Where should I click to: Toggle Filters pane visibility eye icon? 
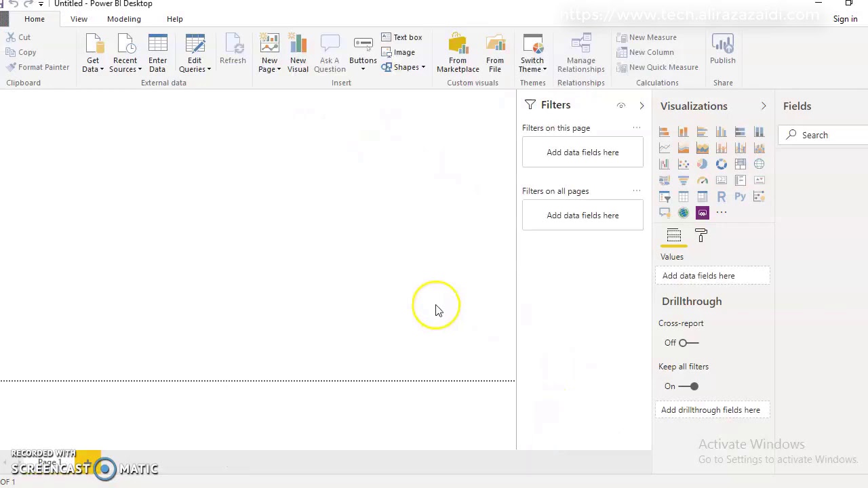click(x=620, y=106)
